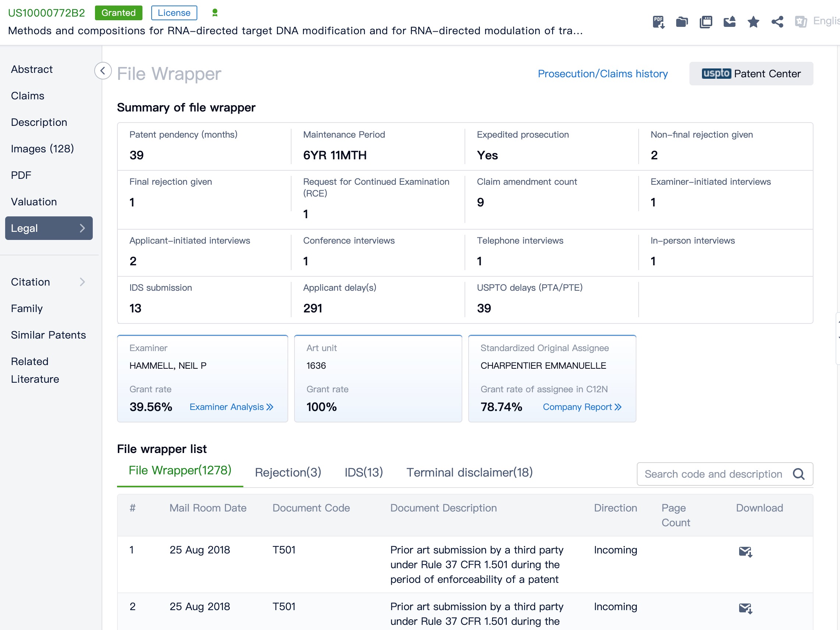
Task: Click the share icon
Action: point(777,22)
